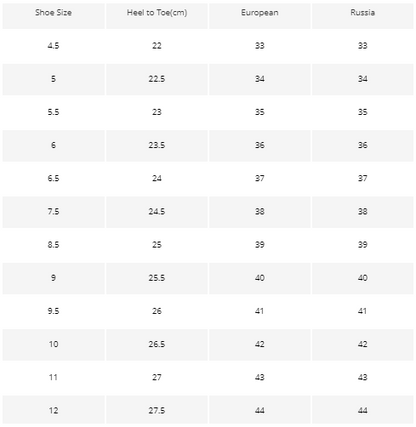Select the 22.5 heel to toe cell

157,79
